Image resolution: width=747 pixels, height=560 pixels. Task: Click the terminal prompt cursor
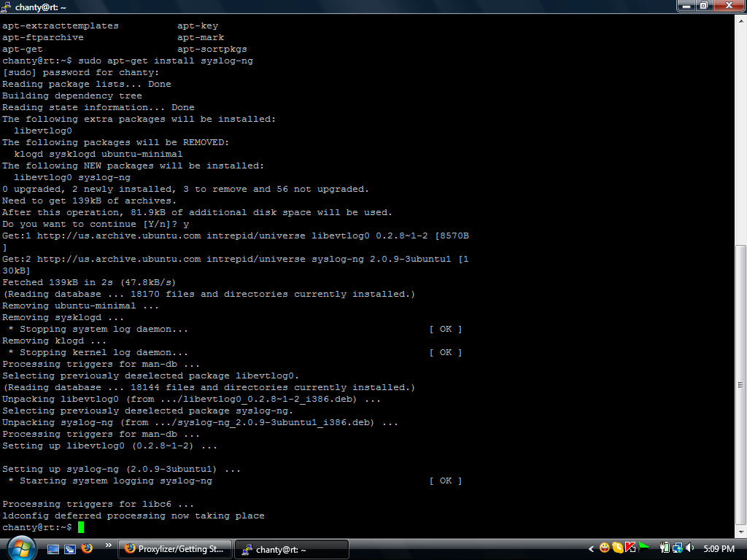click(x=80, y=526)
